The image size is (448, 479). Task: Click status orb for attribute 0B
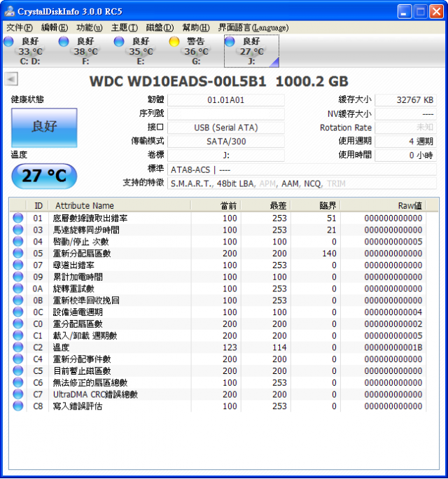(x=18, y=300)
